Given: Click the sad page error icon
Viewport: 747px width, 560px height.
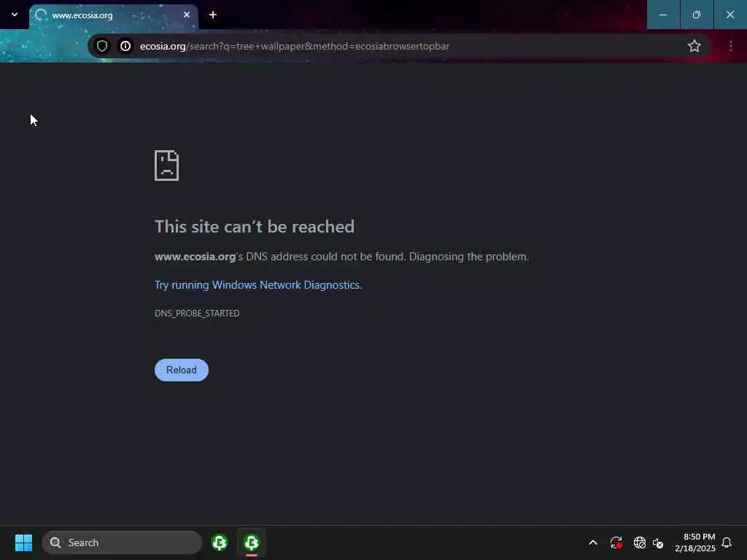Looking at the screenshot, I should coord(167,166).
